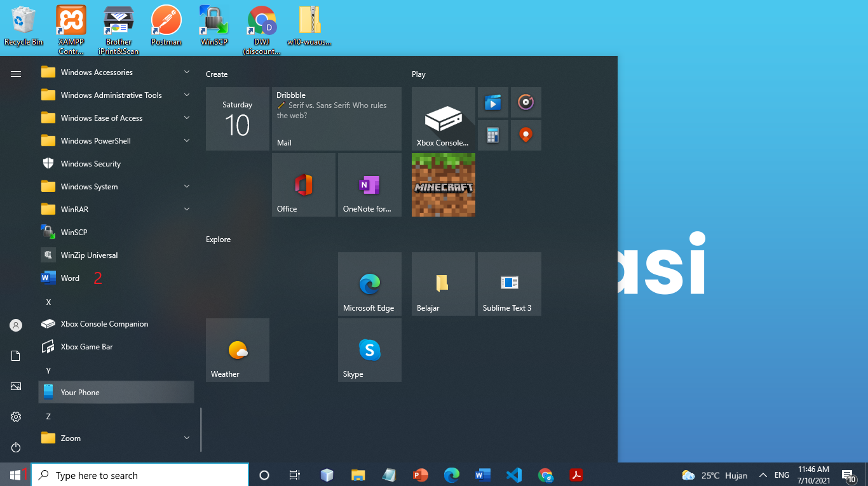Click the Windows Start button
Viewport: 868px width, 486px height.
coord(15,475)
